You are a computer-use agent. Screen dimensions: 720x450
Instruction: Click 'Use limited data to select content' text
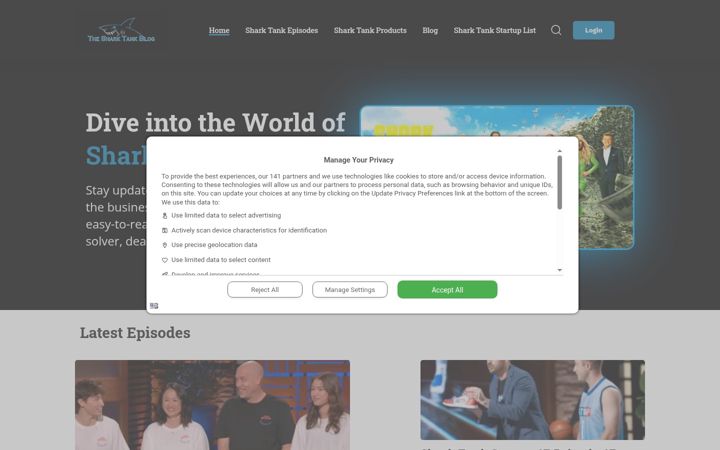coord(221,260)
